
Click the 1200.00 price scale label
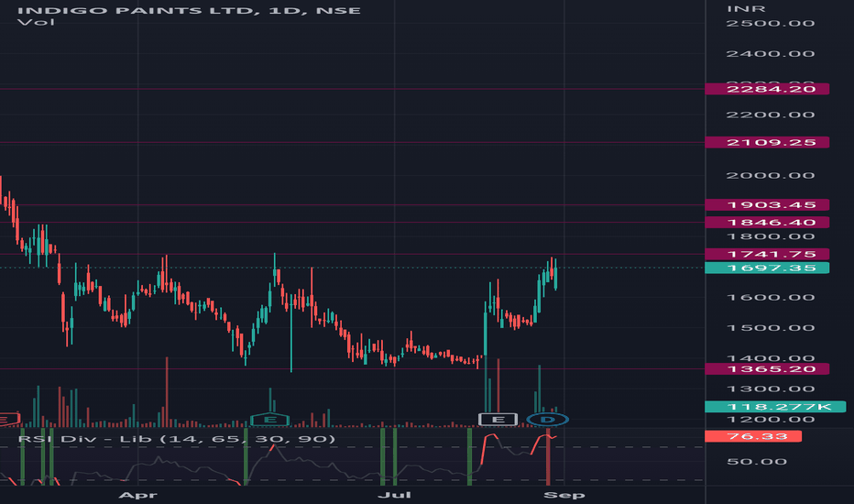tap(770, 420)
